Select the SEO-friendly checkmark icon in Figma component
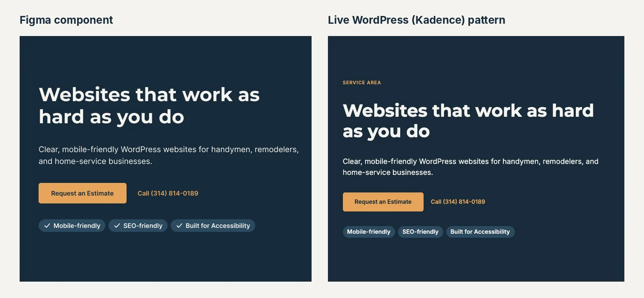644x298 pixels. coord(117,226)
